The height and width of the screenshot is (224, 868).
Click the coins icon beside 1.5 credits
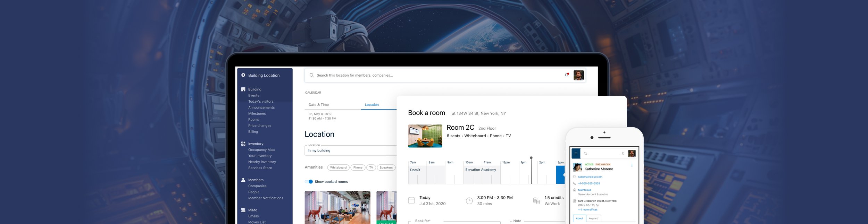[536, 201]
